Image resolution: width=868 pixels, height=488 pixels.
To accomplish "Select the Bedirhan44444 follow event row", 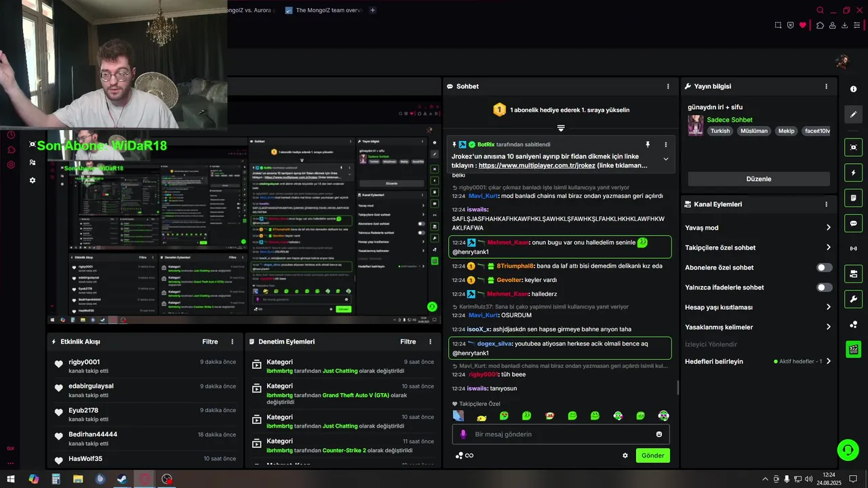I will (x=145, y=439).
